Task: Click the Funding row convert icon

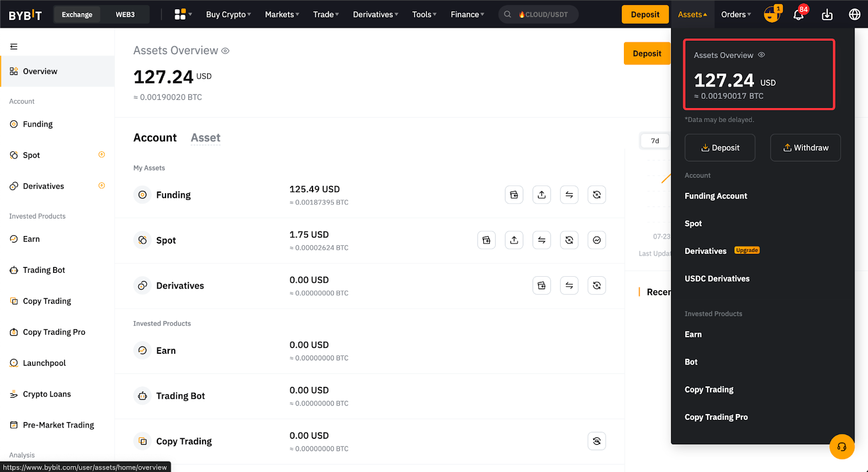Action: pos(597,195)
